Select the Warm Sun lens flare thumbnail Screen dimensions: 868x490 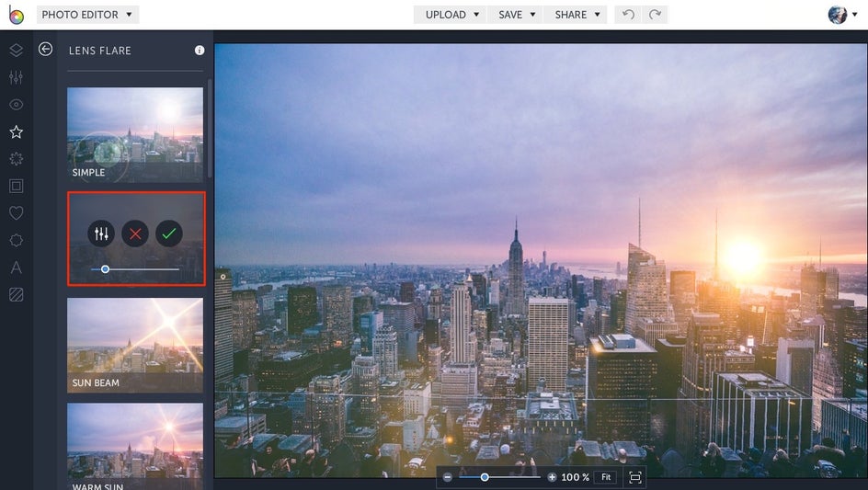tap(135, 446)
